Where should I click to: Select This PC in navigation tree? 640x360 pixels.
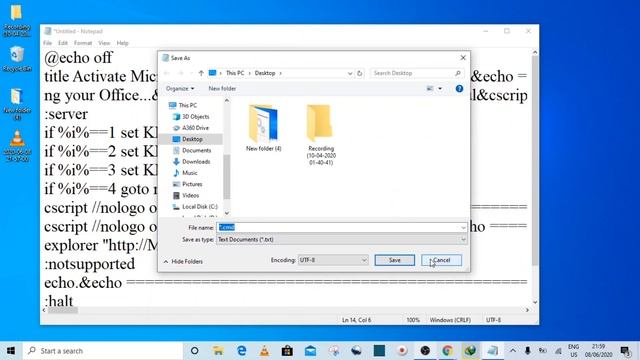187,105
